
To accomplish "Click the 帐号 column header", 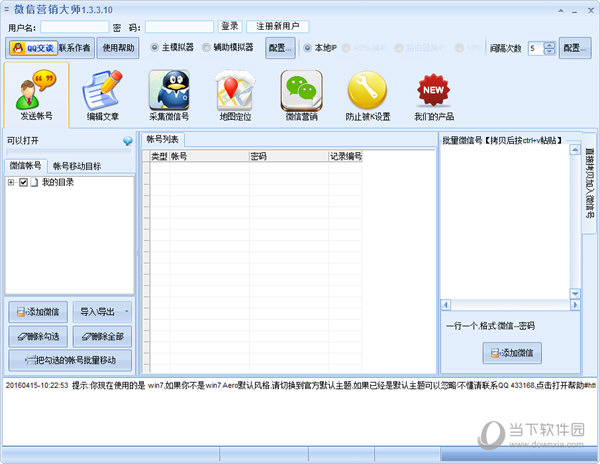I will [x=209, y=156].
